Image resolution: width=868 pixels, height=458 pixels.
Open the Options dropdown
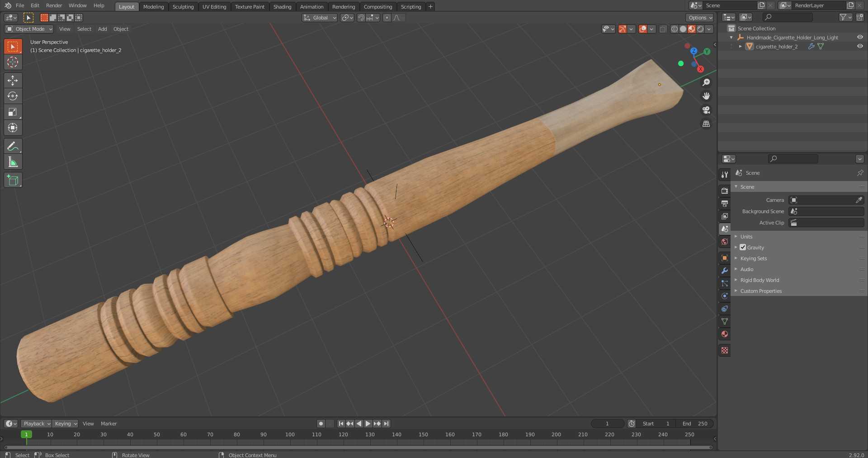699,18
